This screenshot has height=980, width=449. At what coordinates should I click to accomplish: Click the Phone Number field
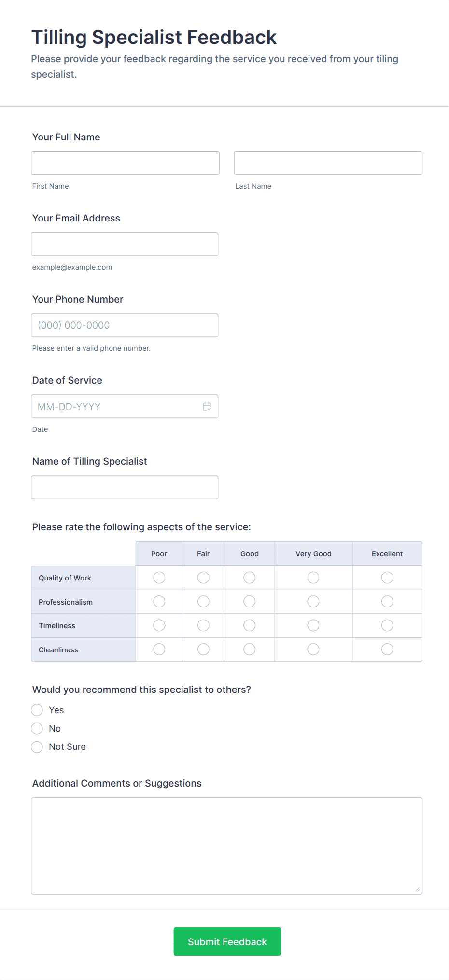[125, 325]
